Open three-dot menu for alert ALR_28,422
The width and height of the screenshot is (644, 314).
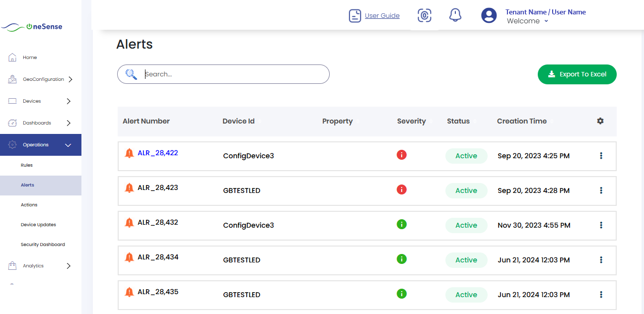point(601,156)
